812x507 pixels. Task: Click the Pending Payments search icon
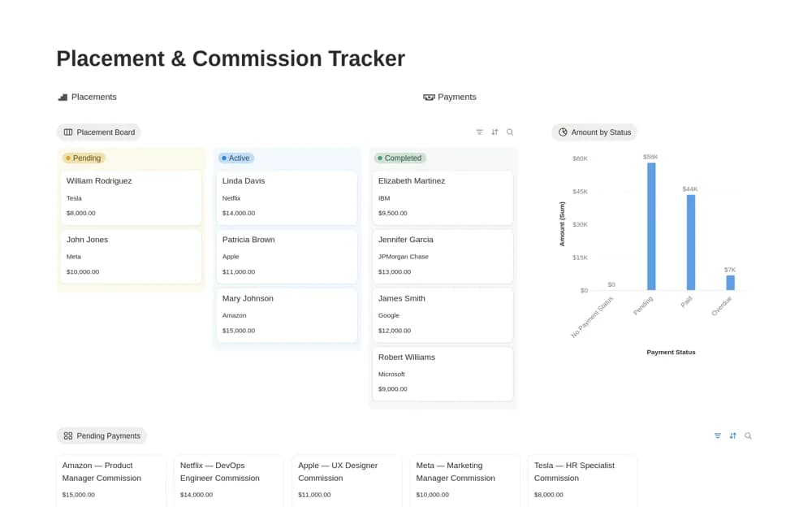pos(749,436)
